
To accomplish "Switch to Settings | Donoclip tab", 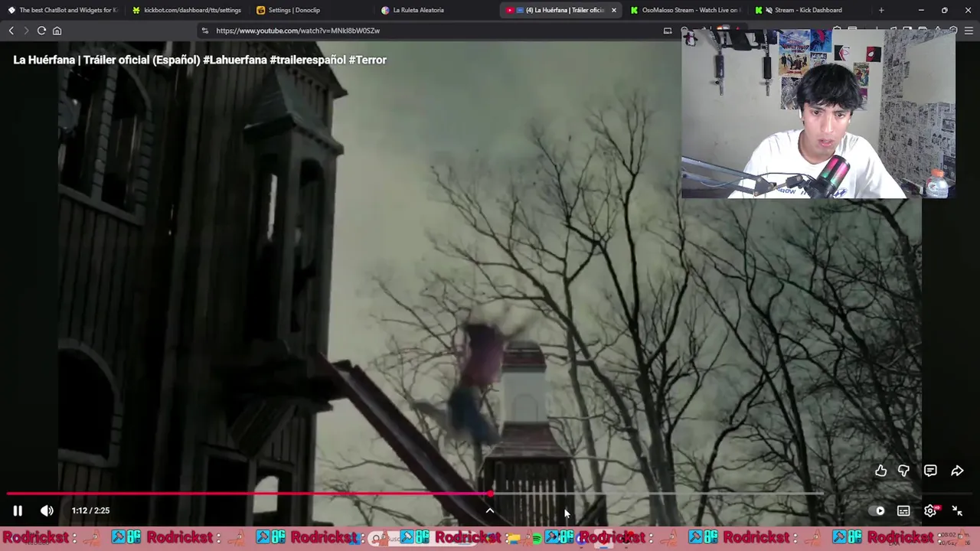I will click(x=311, y=10).
